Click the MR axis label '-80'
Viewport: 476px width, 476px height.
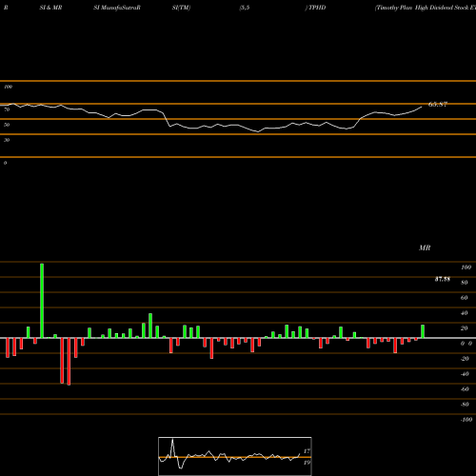click(465, 405)
